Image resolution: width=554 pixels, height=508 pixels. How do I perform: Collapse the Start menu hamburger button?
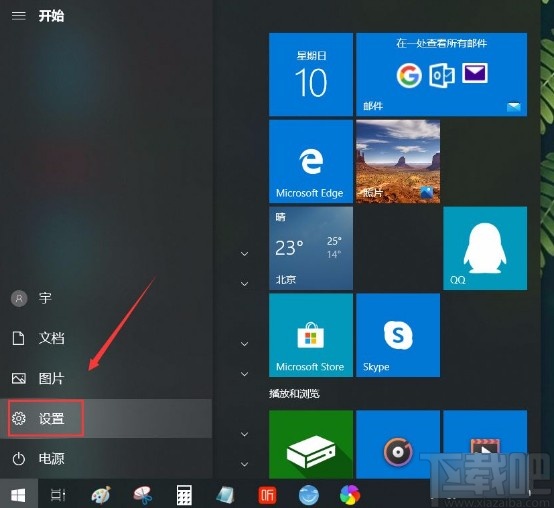pyautogui.click(x=18, y=16)
